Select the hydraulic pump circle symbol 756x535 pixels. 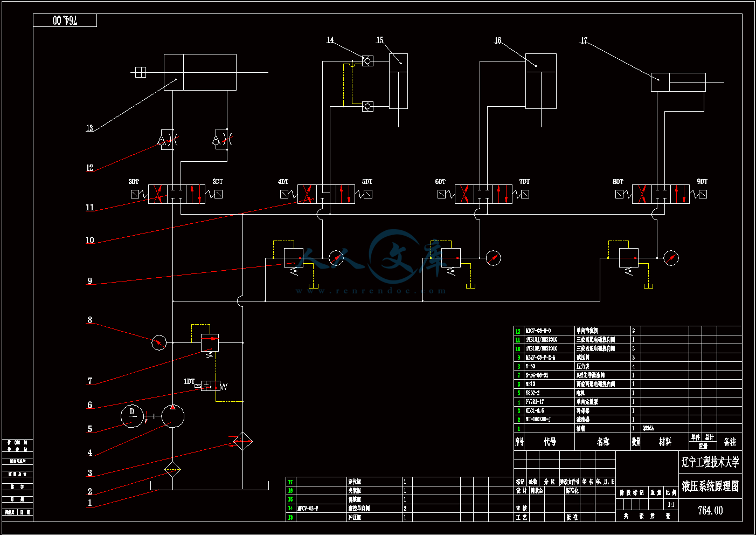click(172, 416)
